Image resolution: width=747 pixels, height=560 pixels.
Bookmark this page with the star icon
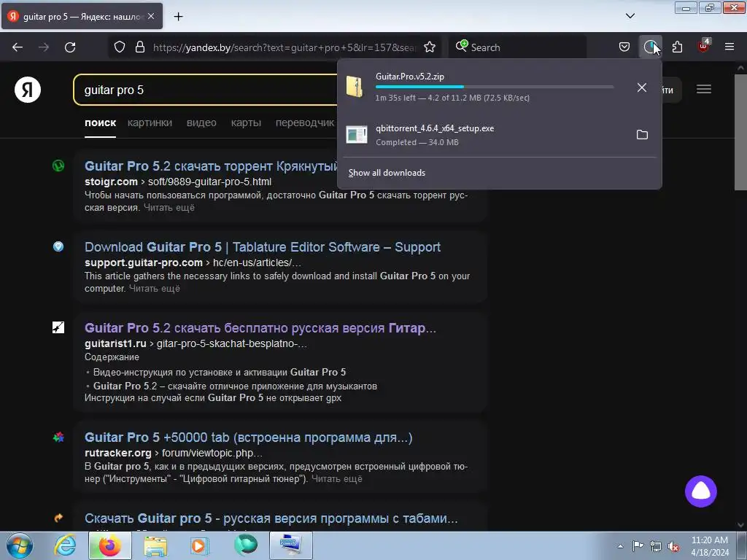pyautogui.click(x=430, y=47)
